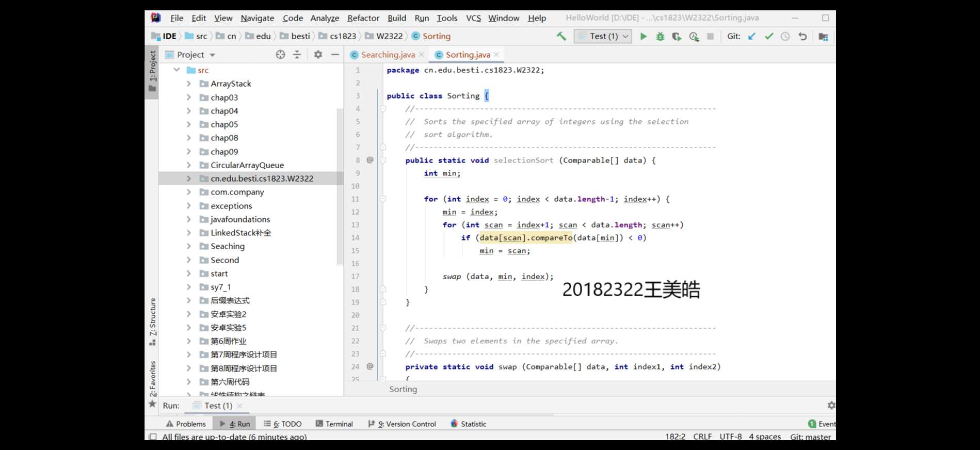Run with coverage icon
980x450 pixels.
[677, 37]
